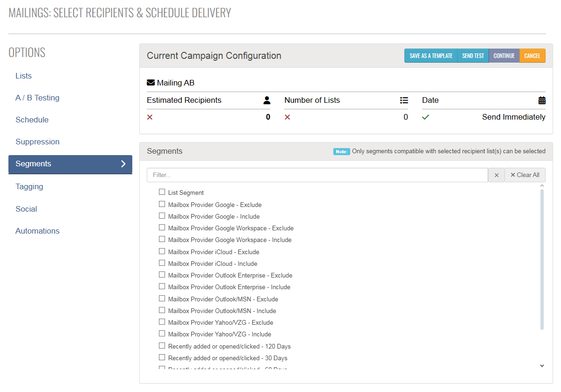Click the blue 'Note:' badge

pyautogui.click(x=342, y=151)
